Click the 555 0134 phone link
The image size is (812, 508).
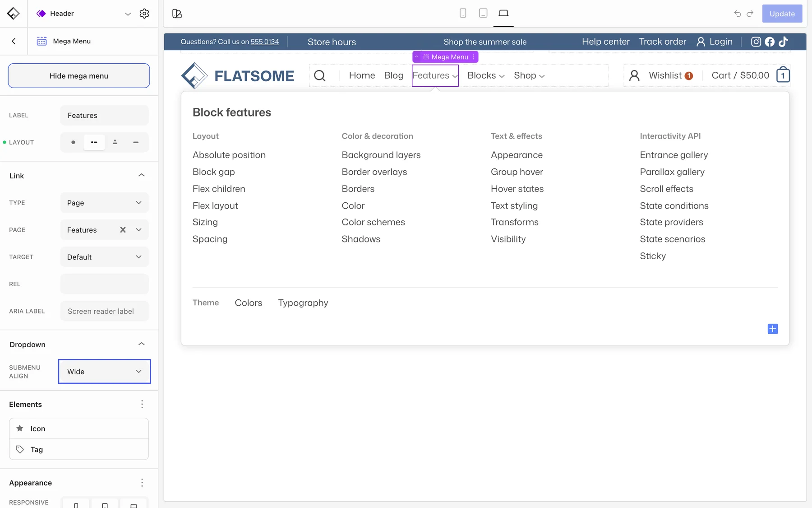tap(265, 42)
